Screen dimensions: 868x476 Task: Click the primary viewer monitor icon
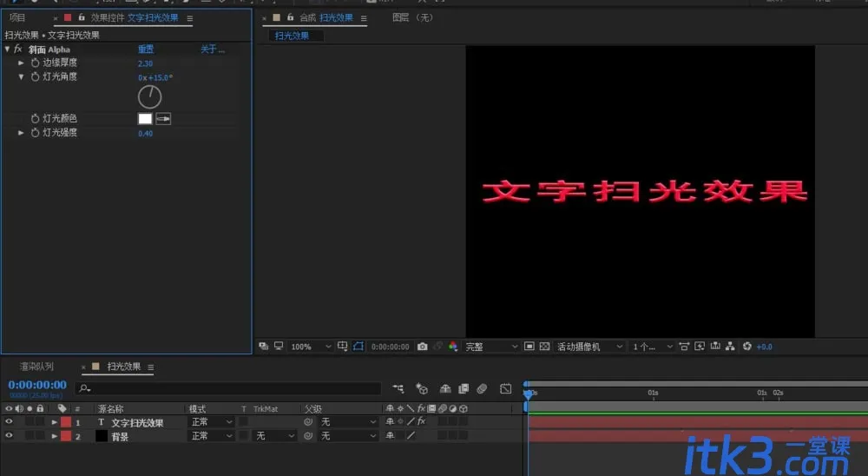coord(279,347)
